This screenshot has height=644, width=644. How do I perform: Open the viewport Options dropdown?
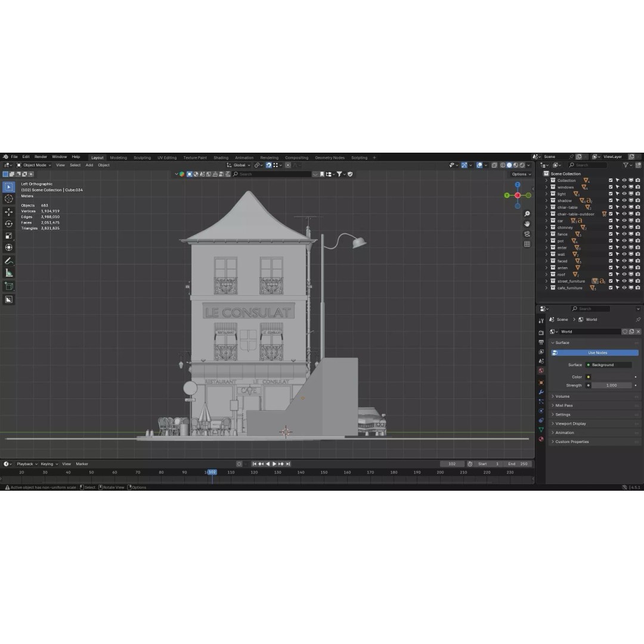click(x=521, y=174)
